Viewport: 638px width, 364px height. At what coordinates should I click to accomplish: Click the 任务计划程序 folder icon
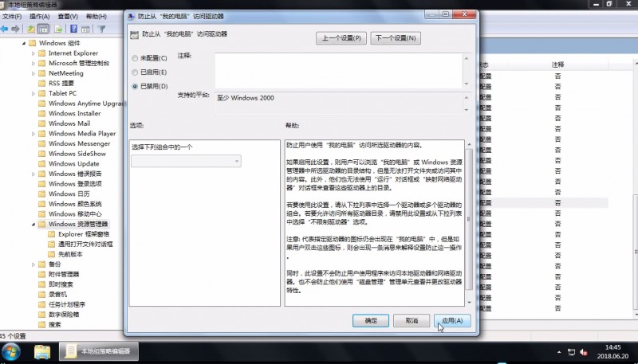pyautogui.click(x=42, y=304)
